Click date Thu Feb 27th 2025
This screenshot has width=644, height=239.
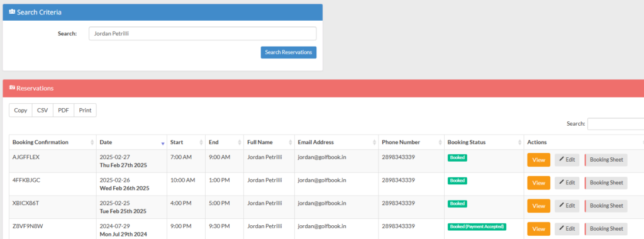123,165
